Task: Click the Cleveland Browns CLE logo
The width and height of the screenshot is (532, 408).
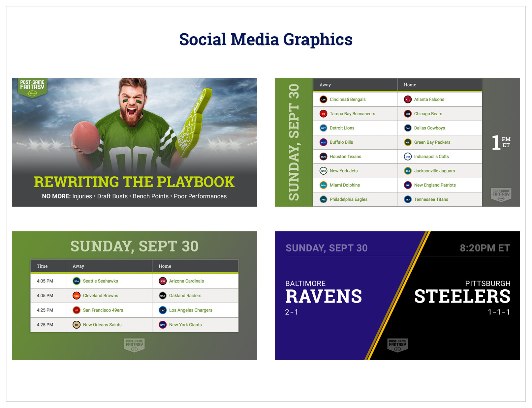Action: pos(77,296)
